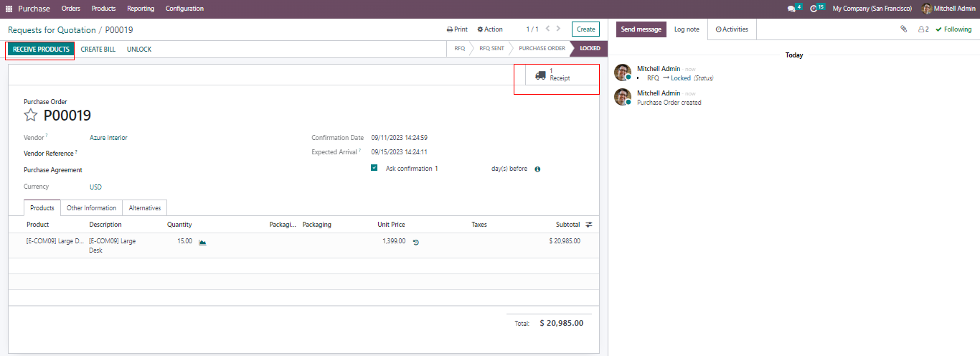Screen dimensions: 980x356
Task: Open the forecast chart icon beside quantity 15.00
Action: (x=202, y=242)
